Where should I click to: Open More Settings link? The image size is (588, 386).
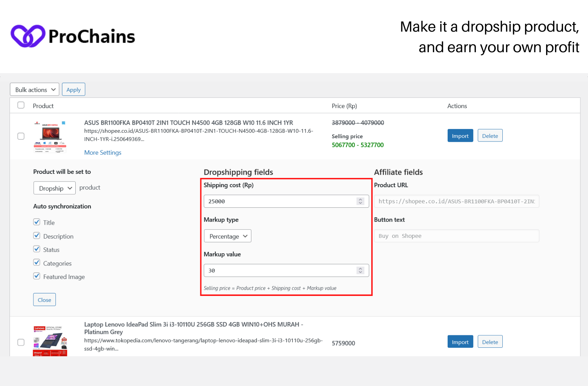pos(103,153)
